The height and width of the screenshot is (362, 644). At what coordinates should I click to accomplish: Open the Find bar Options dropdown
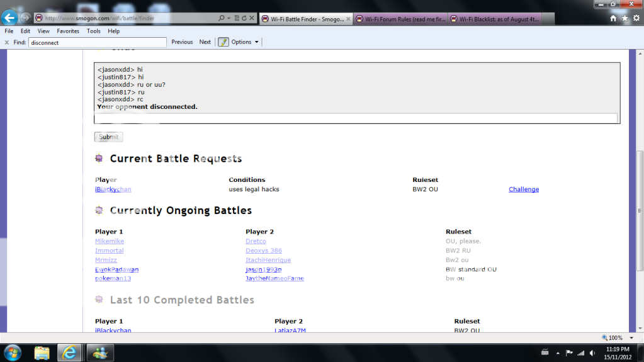coord(245,42)
